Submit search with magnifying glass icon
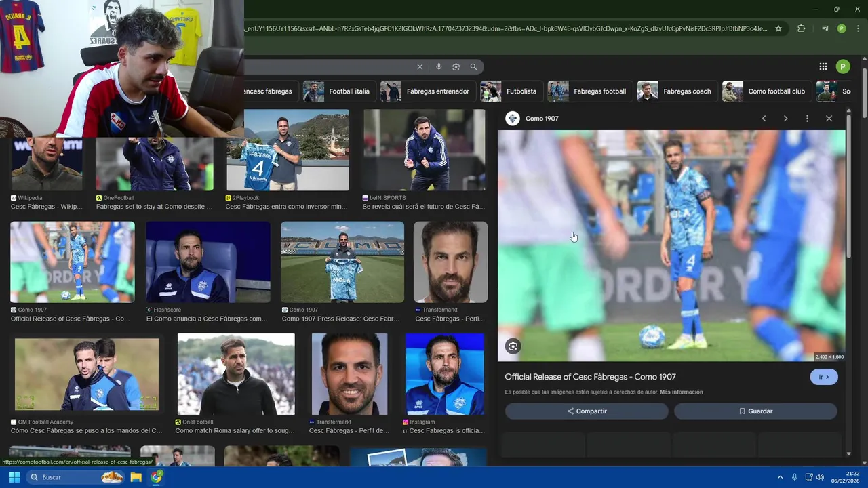The height and width of the screenshot is (488, 868). pos(473,66)
